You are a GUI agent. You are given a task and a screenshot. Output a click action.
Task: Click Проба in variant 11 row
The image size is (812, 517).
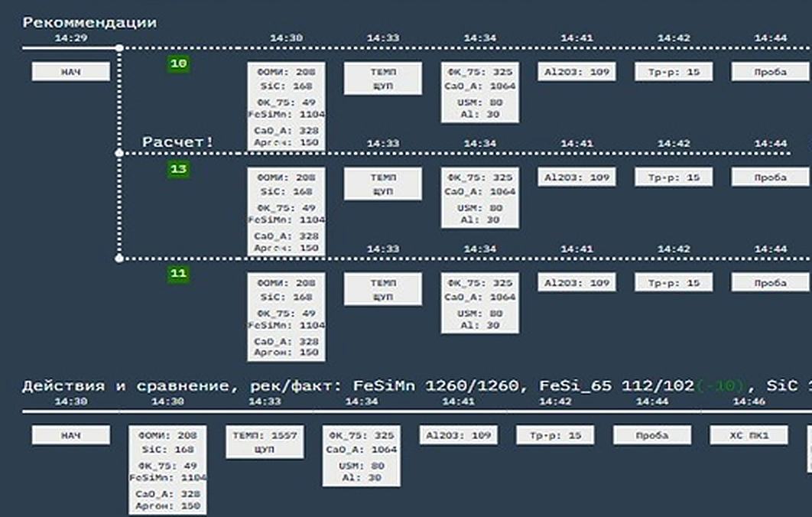[x=771, y=282]
